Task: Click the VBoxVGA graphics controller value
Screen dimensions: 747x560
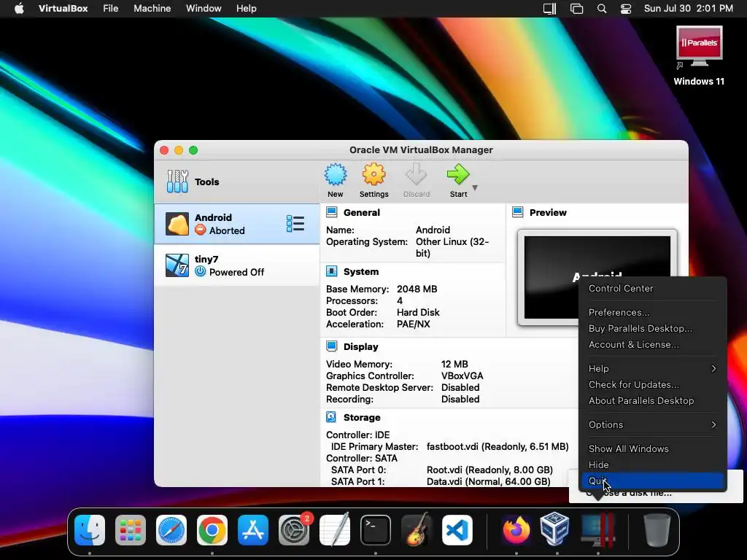Action: point(462,376)
